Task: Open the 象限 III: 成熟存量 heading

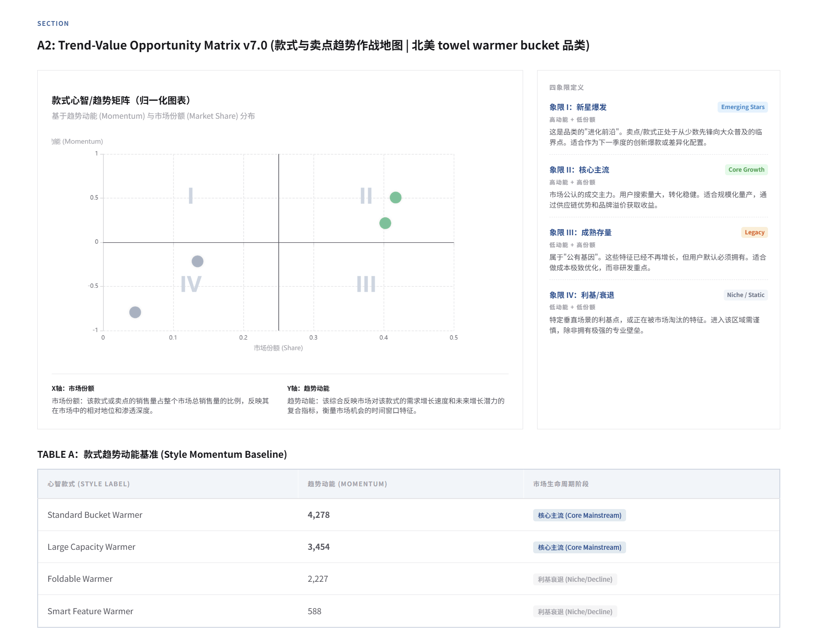Action: click(580, 233)
